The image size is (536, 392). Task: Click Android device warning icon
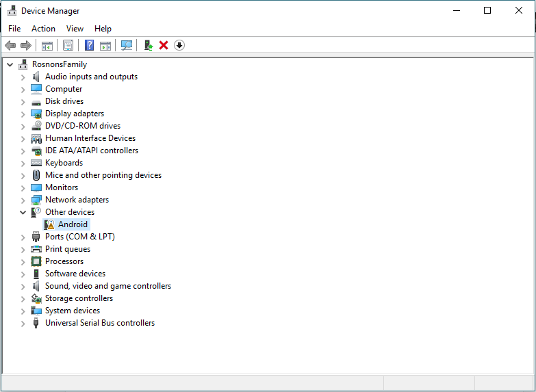pyautogui.click(x=49, y=224)
